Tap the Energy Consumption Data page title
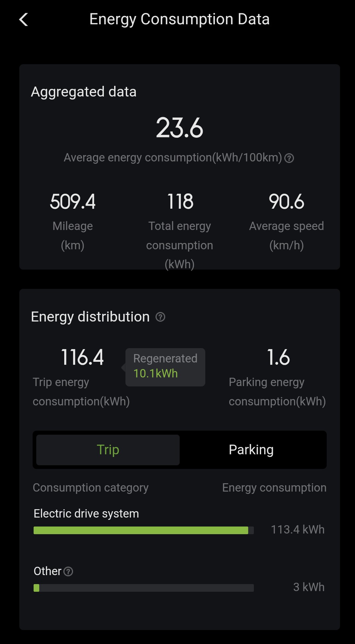 179,19
